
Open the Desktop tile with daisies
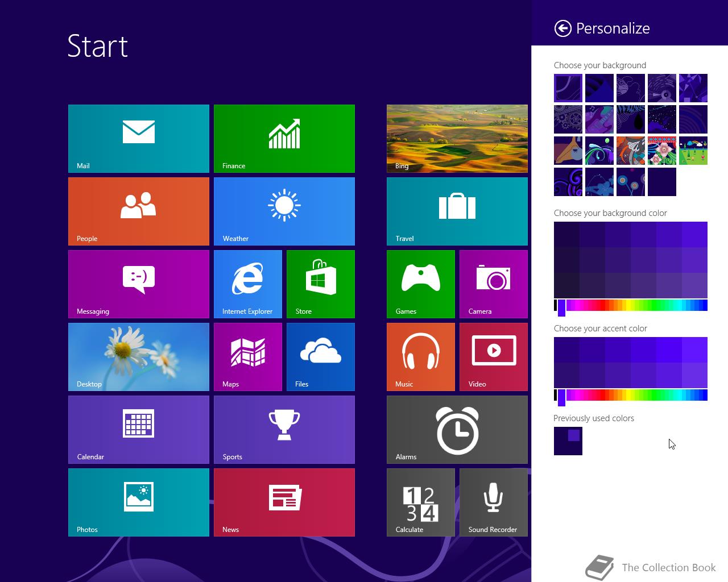[139, 357]
